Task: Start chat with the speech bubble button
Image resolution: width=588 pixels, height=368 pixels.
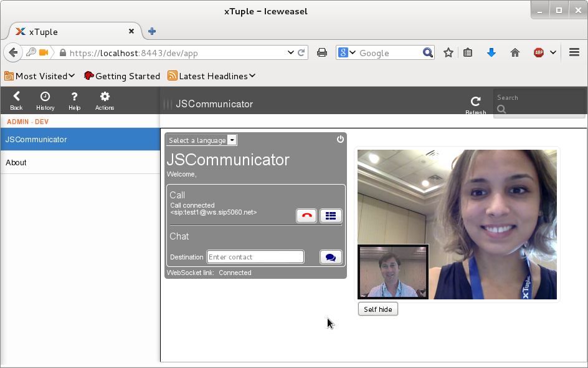Action: click(x=331, y=257)
